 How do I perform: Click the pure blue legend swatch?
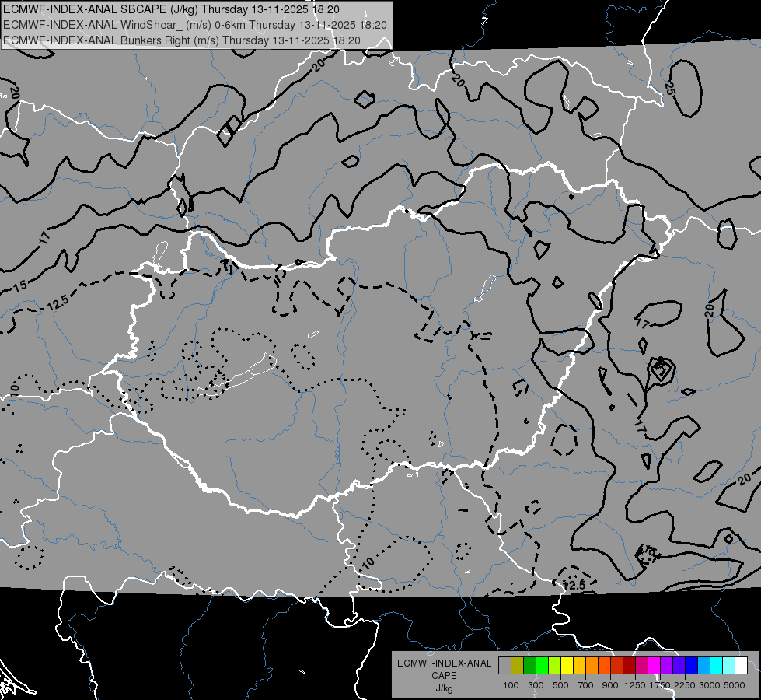click(692, 665)
